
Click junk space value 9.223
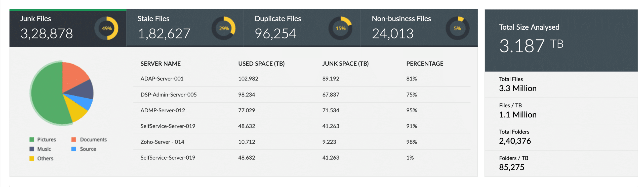tap(329, 142)
